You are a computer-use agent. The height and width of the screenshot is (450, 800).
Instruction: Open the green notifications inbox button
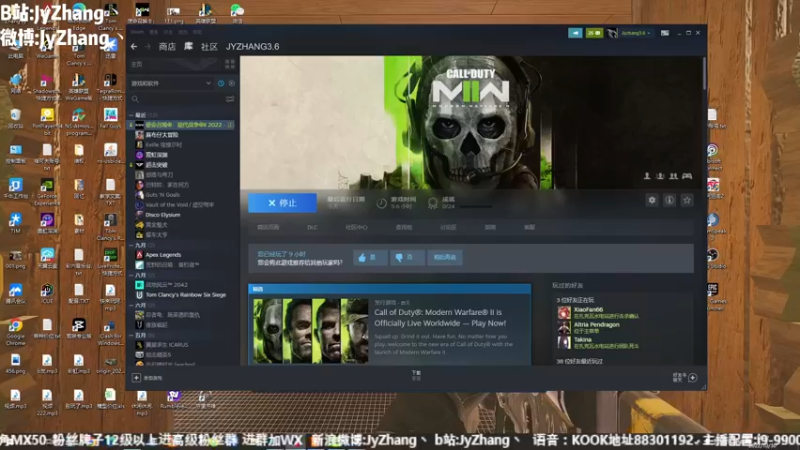(x=594, y=33)
